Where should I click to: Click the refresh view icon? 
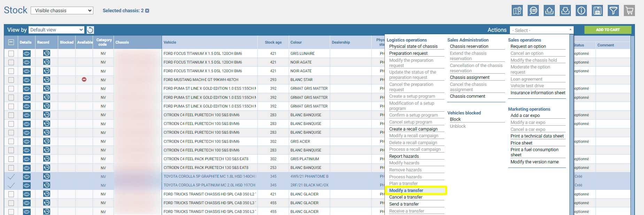click(x=90, y=30)
